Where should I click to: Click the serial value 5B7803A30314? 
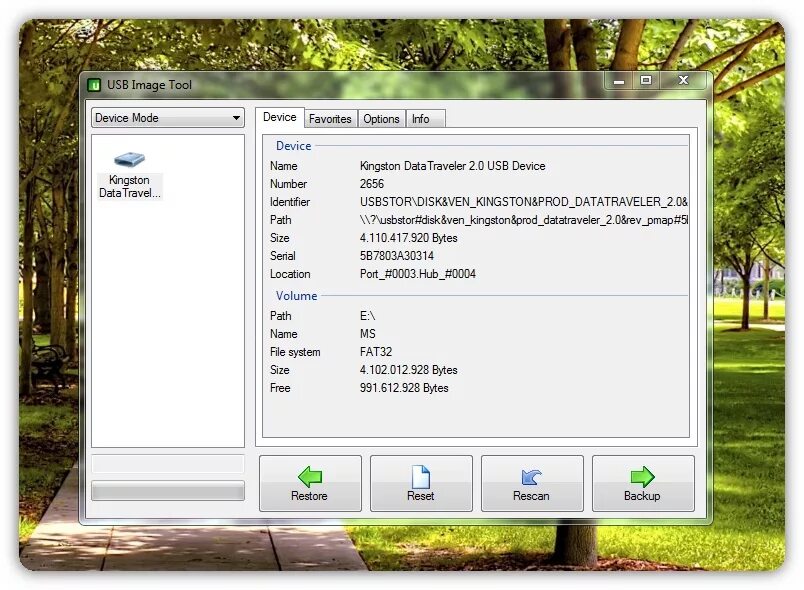(396, 256)
